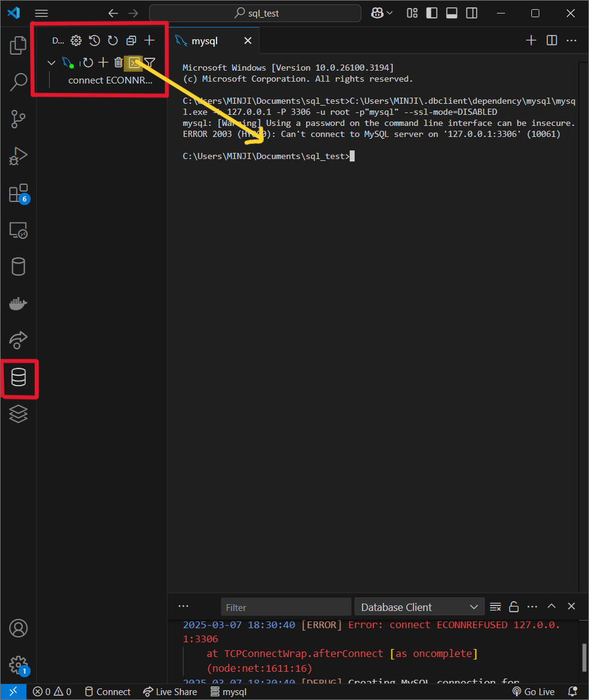Clear the output panel
589x700 pixels.
(x=495, y=607)
